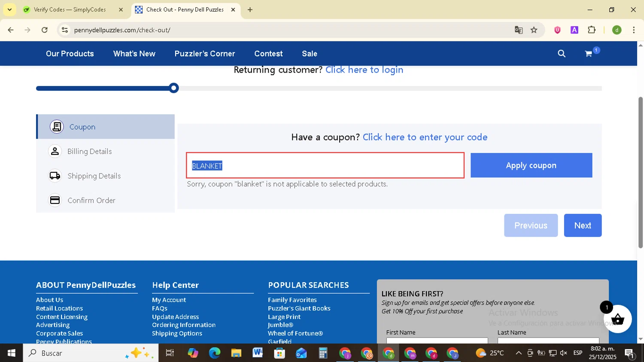The width and height of the screenshot is (644, 362).
Task: Open the notification center icon
Action: pyautogui.click(x=629, y=353)
